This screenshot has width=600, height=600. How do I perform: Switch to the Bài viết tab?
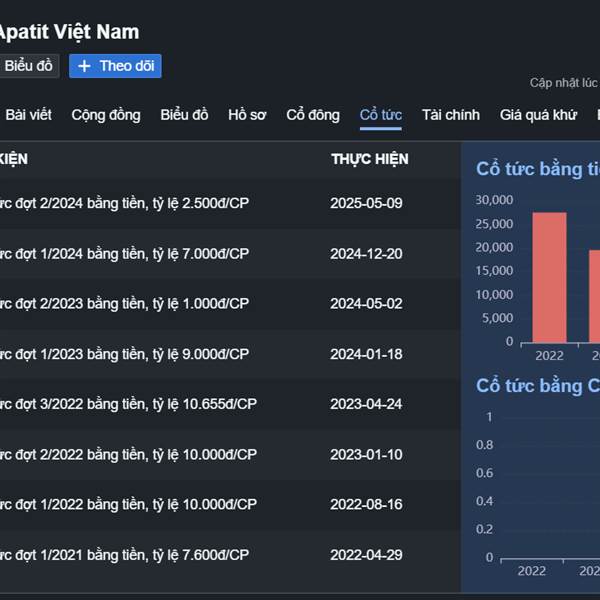(x=28, y=115)
